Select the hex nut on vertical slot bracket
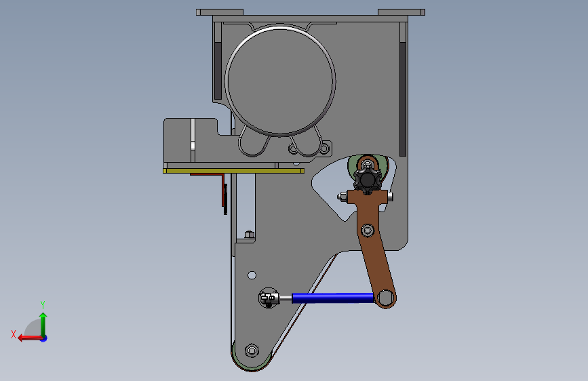The width and height of the screenshot is (588, 381). tap(250, 235)
